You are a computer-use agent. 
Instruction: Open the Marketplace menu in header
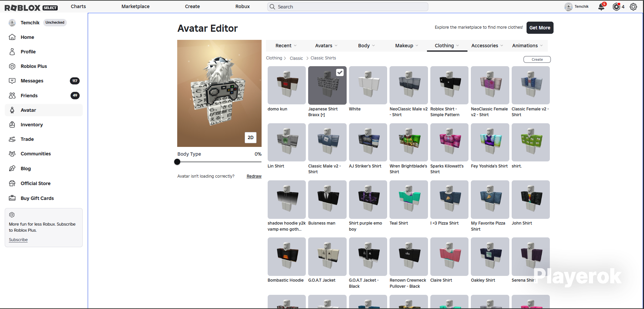tap(135, 6)
